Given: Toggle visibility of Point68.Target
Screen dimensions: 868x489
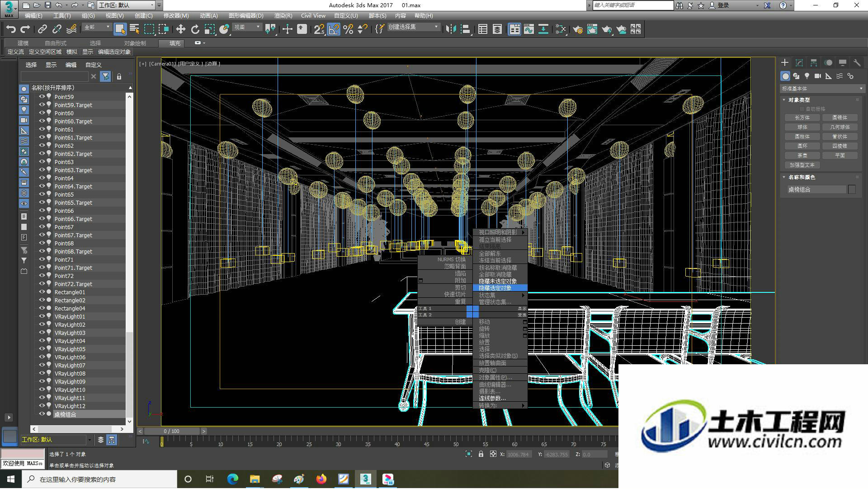Looking at the screenshot, I should [x=42, y=251].
